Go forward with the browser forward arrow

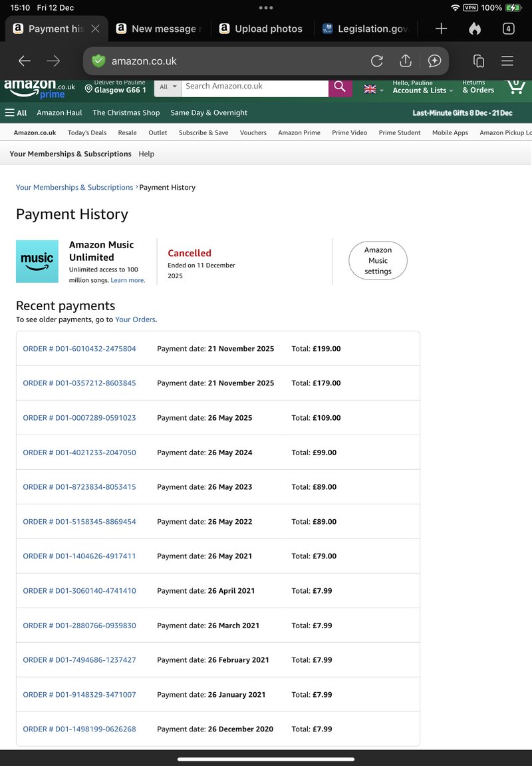53,61
